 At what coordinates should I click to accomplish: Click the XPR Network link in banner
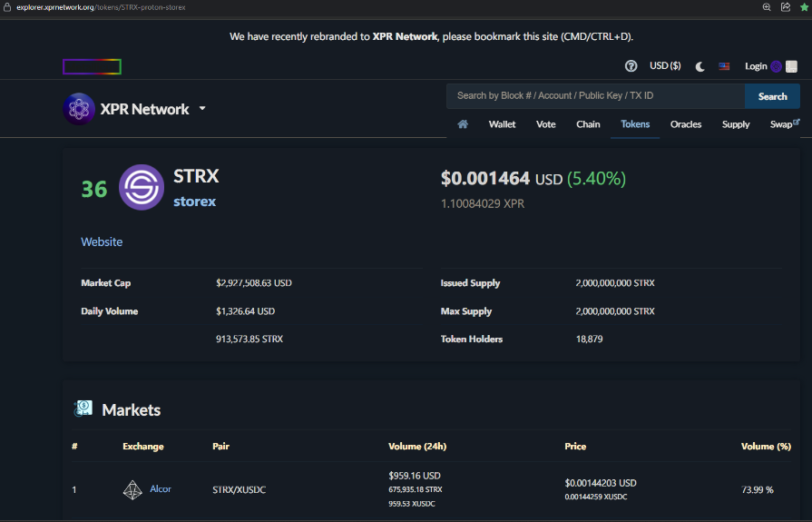[x=405, y=37]
